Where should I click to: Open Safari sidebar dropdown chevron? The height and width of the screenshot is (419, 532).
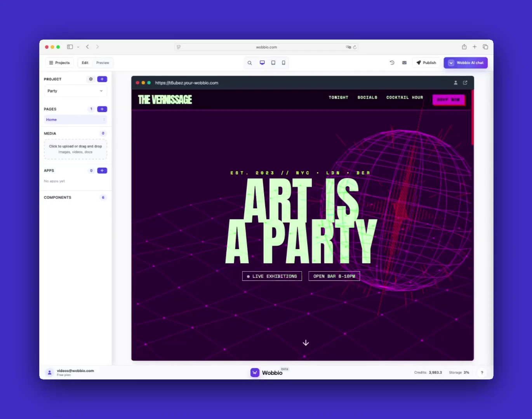click(x=78, y=47)
